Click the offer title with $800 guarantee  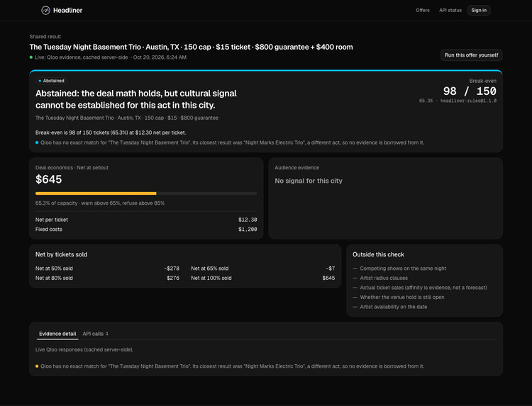(x=191, y=47)
